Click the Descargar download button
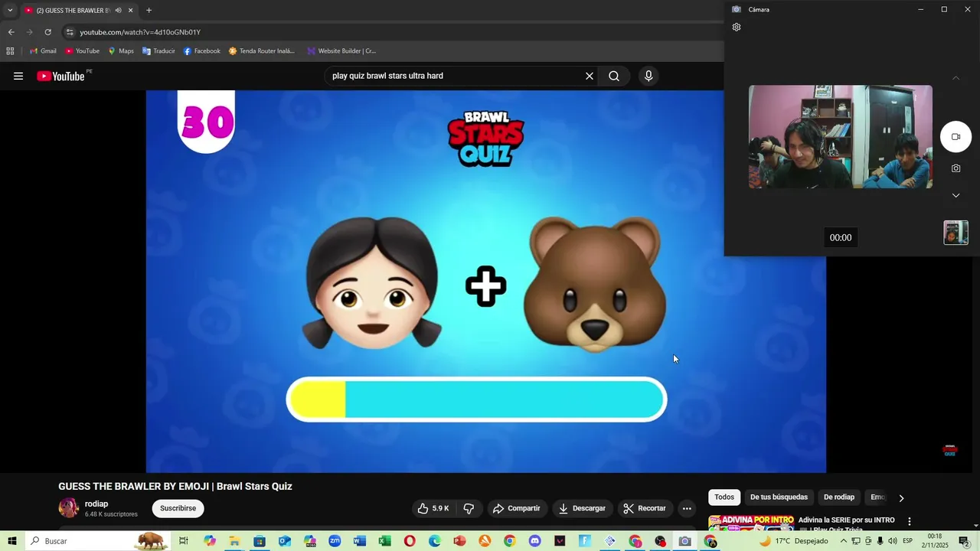The image size is (980, 551). pos(582,508)
